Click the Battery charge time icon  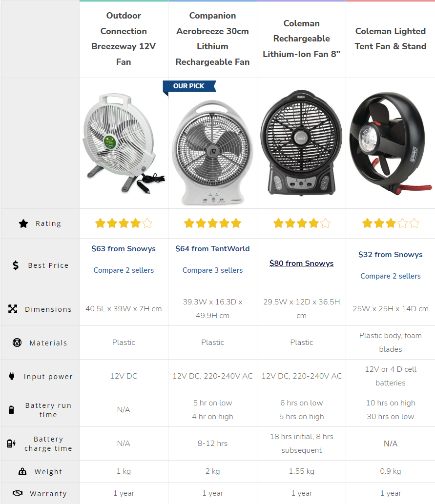11,444
